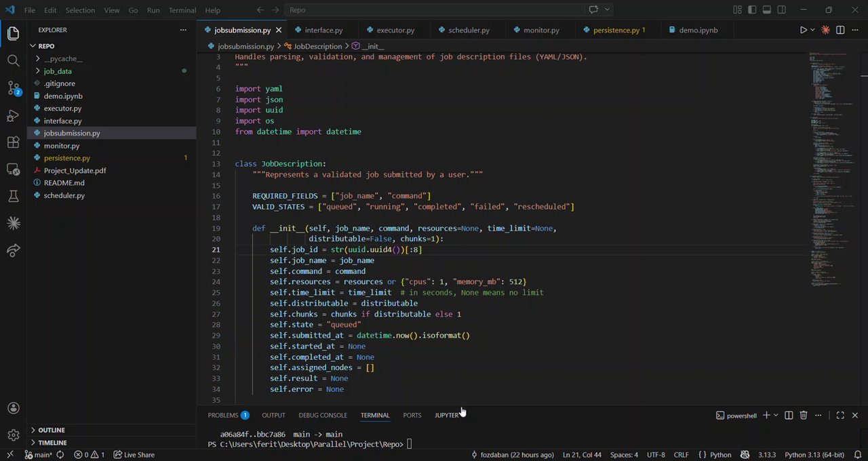The height and width of the screenshot is (461, 868).
Task: Open Explorer Views and More Actions ellipsis
Action: pyautogui.click(x=182, y=30)
